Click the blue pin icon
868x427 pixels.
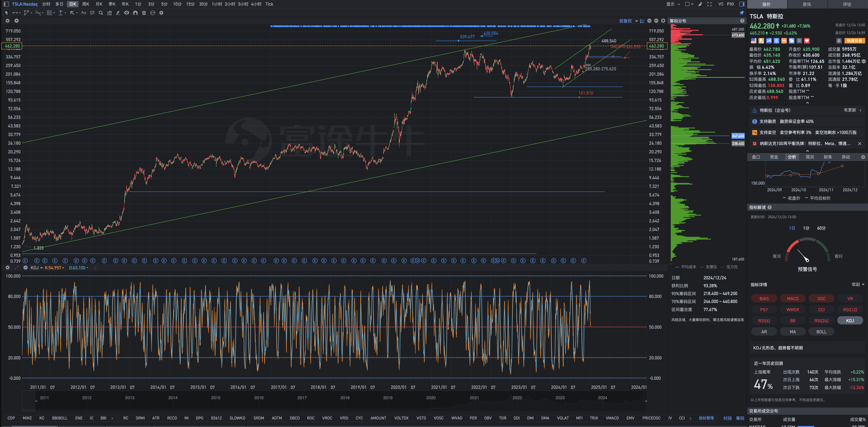[742, 13]
